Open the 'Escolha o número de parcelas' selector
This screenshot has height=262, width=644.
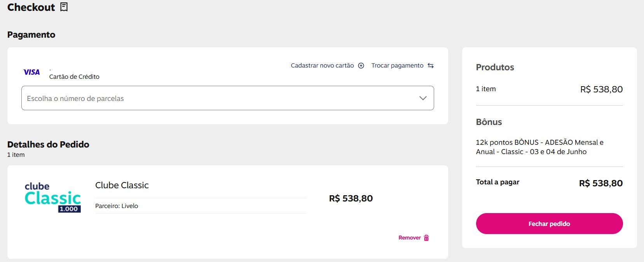pyautogui.click(x=228, y=98)
